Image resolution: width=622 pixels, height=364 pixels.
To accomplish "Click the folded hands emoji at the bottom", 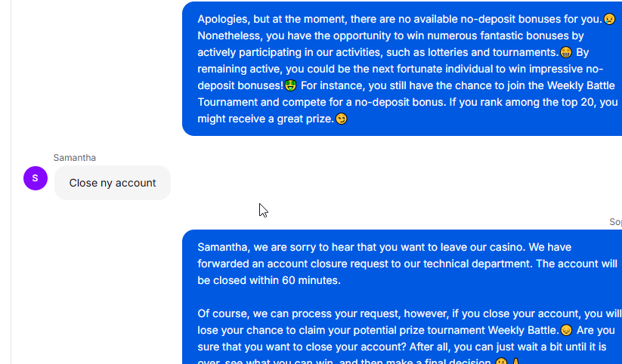I will tap(515, 361).
